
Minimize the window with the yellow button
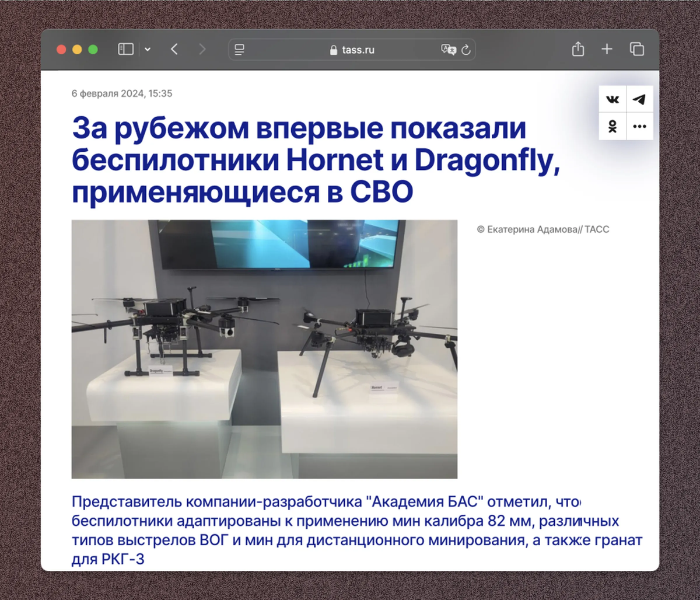coord(77,50)
